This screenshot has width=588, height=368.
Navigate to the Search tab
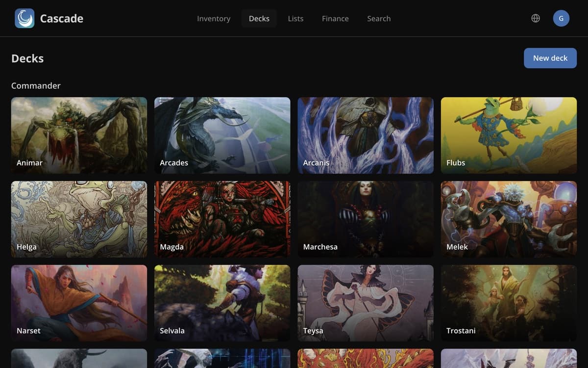(379, 19)
